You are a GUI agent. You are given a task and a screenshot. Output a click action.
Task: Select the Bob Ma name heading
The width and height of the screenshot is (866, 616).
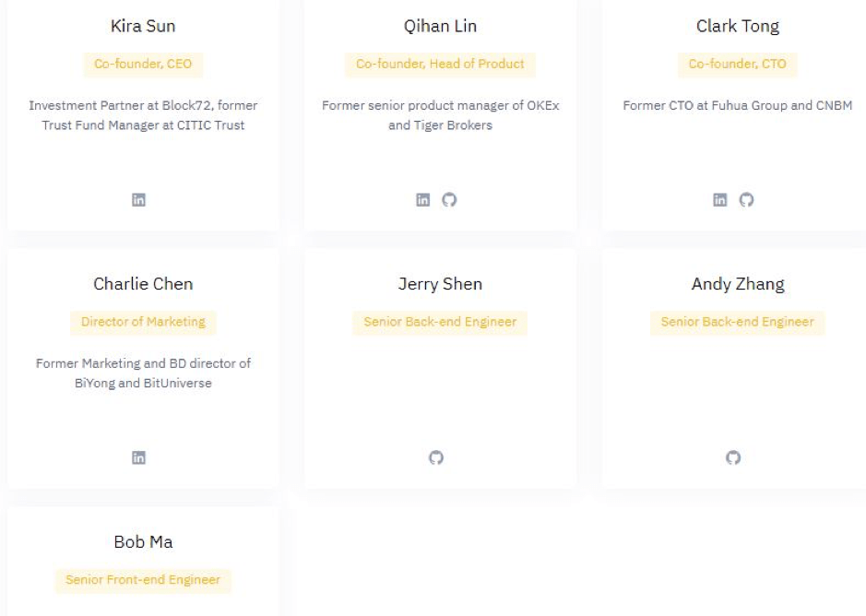[143, 542]
